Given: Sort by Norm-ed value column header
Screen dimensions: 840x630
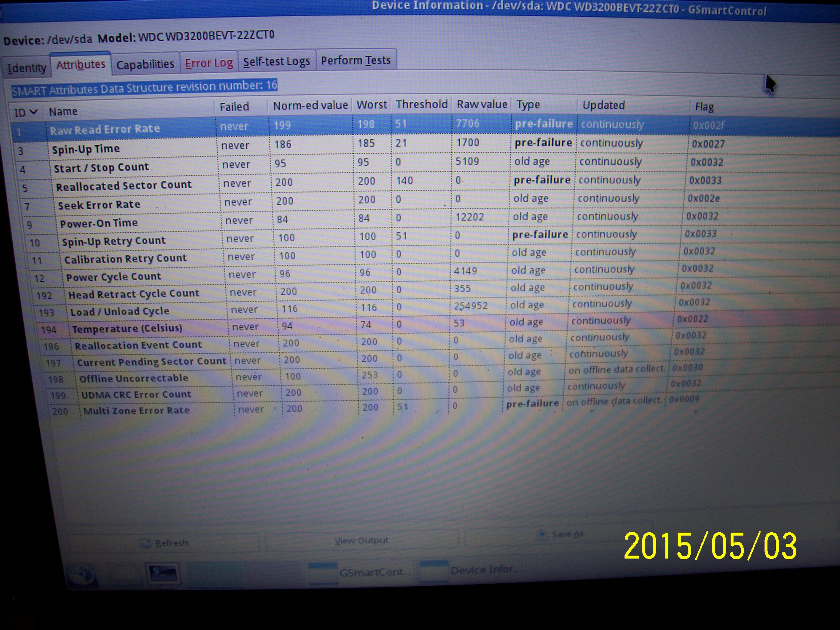Looking at the screenshot, I should pos(310,105).
